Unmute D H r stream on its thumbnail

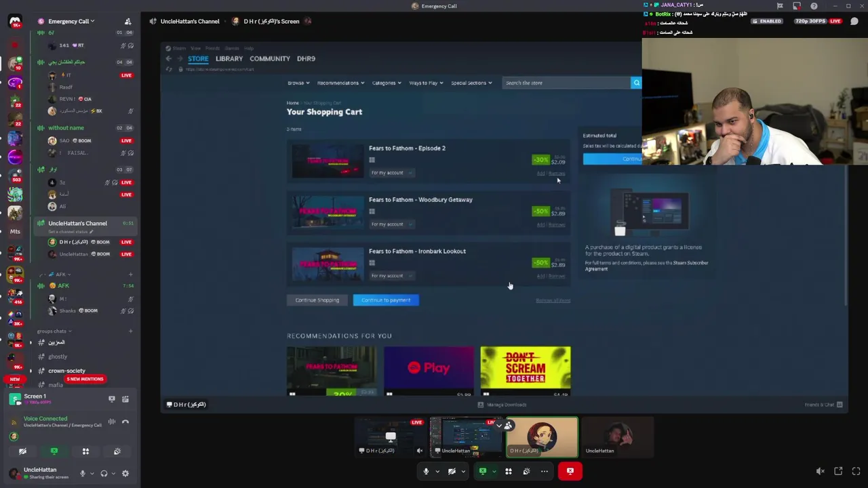pyautogui.click(x=420, y=451)
